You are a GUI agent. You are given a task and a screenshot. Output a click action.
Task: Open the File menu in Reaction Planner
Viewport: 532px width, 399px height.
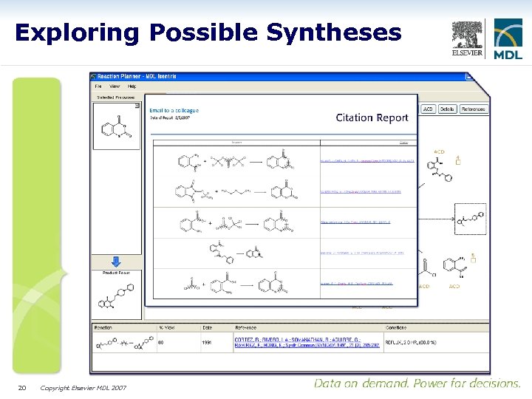coord(98,86)
